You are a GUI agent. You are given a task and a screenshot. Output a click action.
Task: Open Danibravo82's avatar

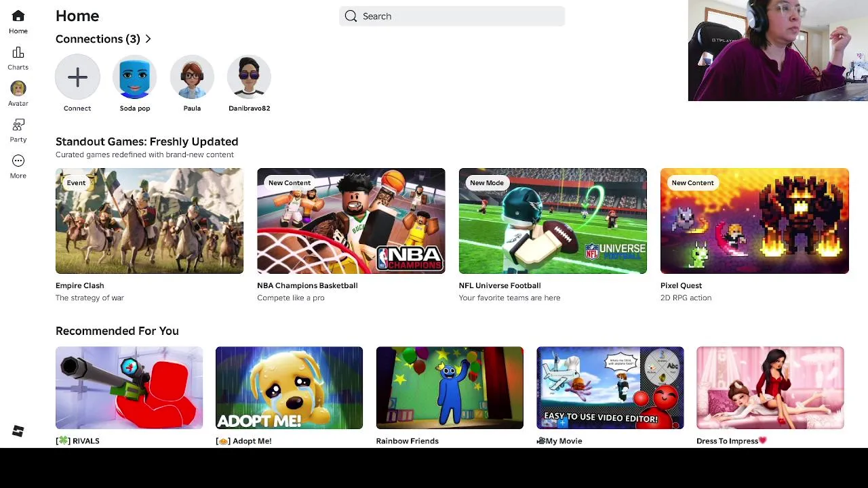coord(250,77)
